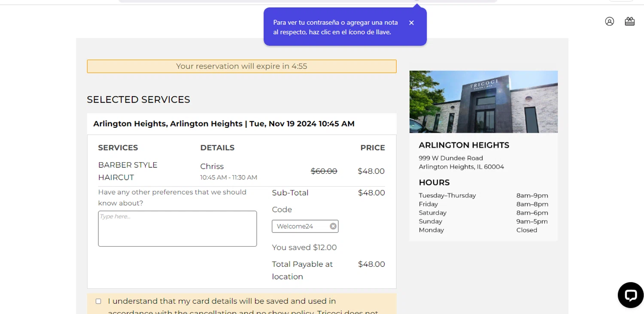Click the Sunday hours row

click(483, 221)
